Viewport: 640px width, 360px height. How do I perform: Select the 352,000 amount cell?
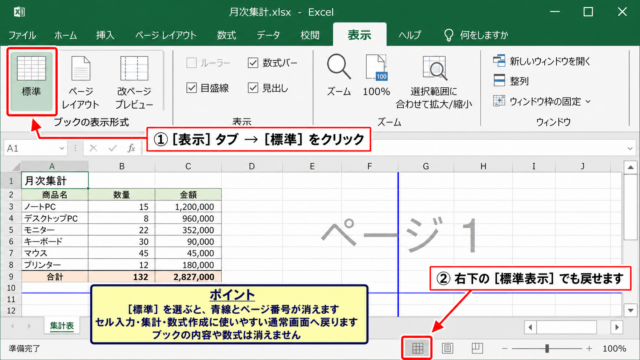pos(188,230)
